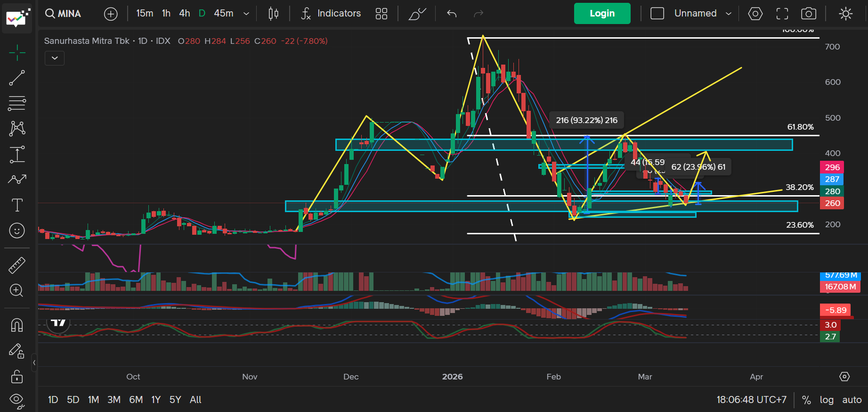
Task: Toggle the log scale
Action: [x=827, y=400]
